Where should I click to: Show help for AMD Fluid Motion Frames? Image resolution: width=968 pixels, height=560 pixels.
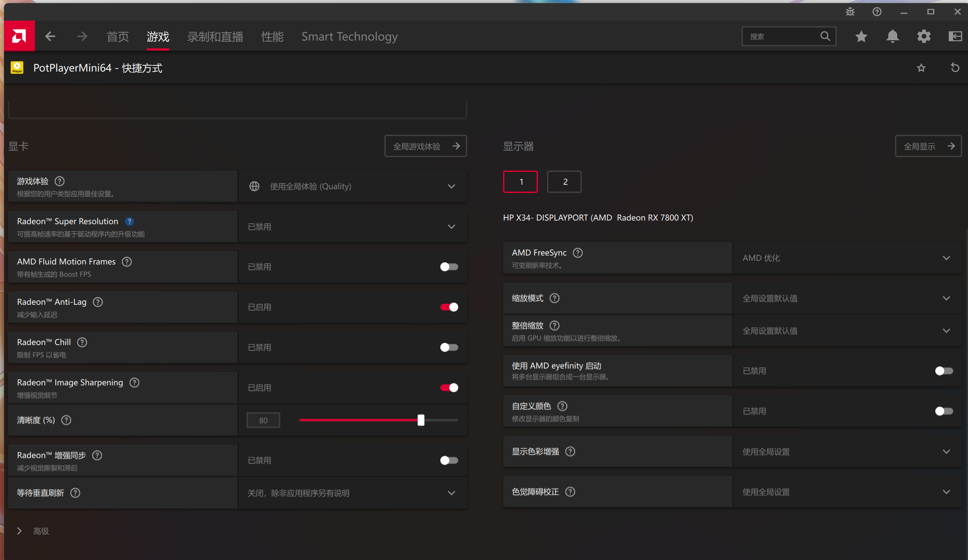coord(127,262)
